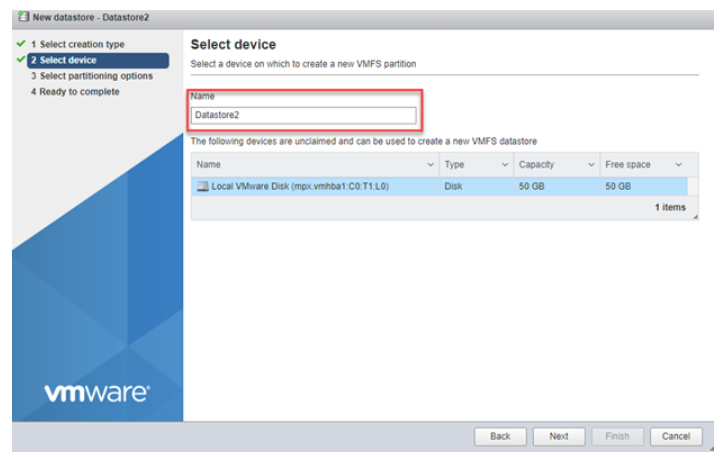Open the Name column dropdown arrow
This screenshot has height=462, width=721.
point(430,165)
